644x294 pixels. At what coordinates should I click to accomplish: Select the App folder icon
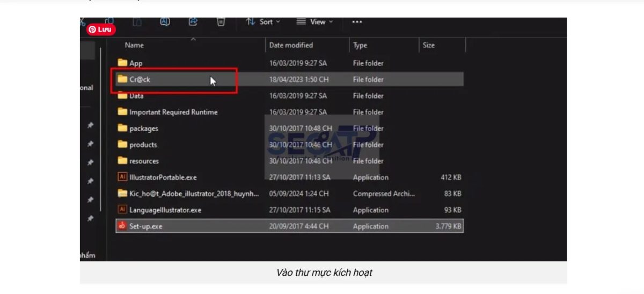point(122,63)
